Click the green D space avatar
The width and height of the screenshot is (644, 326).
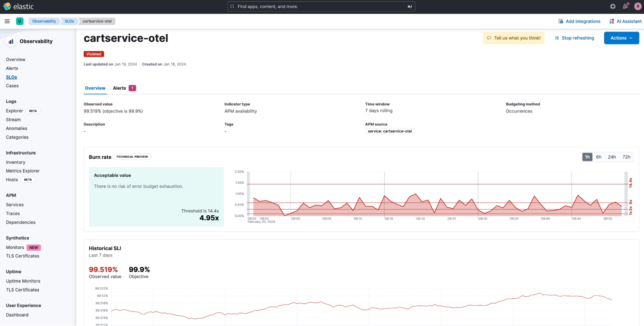click(20, 21)
